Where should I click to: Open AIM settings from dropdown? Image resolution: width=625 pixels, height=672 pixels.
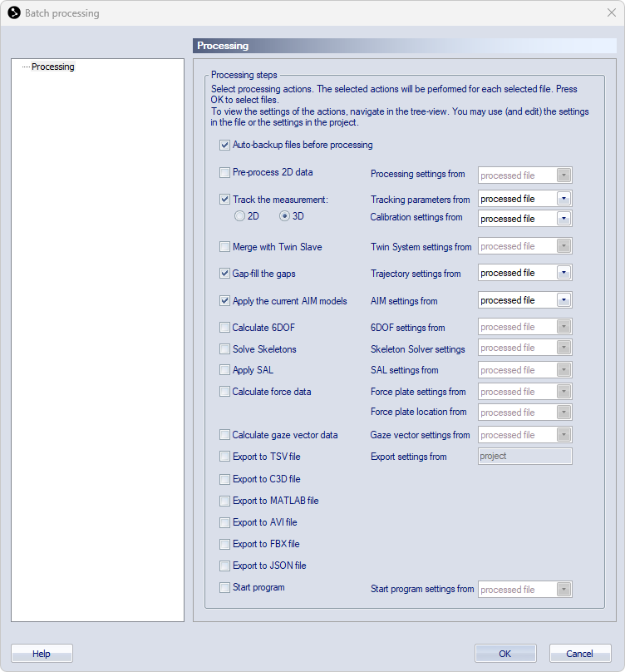tap(524, 300)
